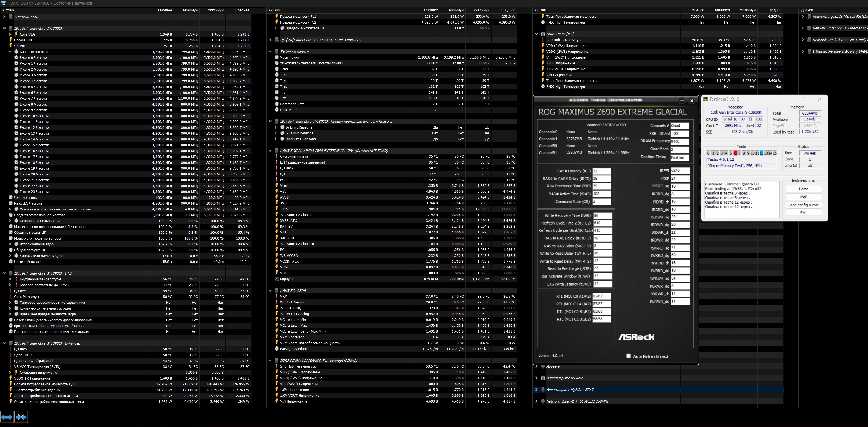Expand the Core VIDs subtree
This screenshot has height=427, width=868.
pyautogui.click(x=10, y=34)
